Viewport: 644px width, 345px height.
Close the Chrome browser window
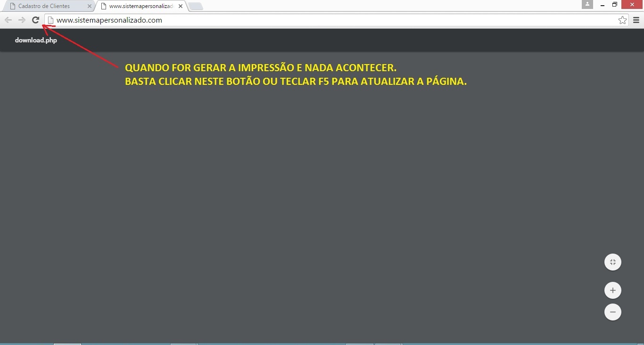pos(633,5)
